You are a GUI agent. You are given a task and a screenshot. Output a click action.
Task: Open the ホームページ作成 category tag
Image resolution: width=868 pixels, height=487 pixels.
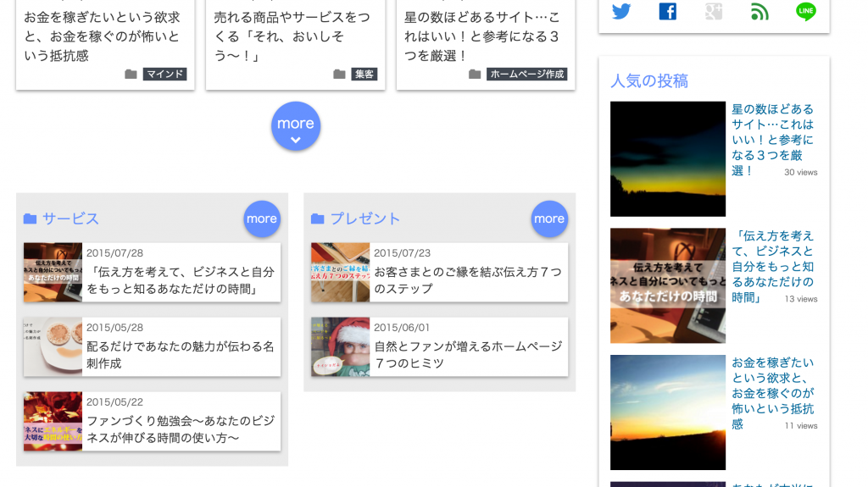(x=526, y=75)
